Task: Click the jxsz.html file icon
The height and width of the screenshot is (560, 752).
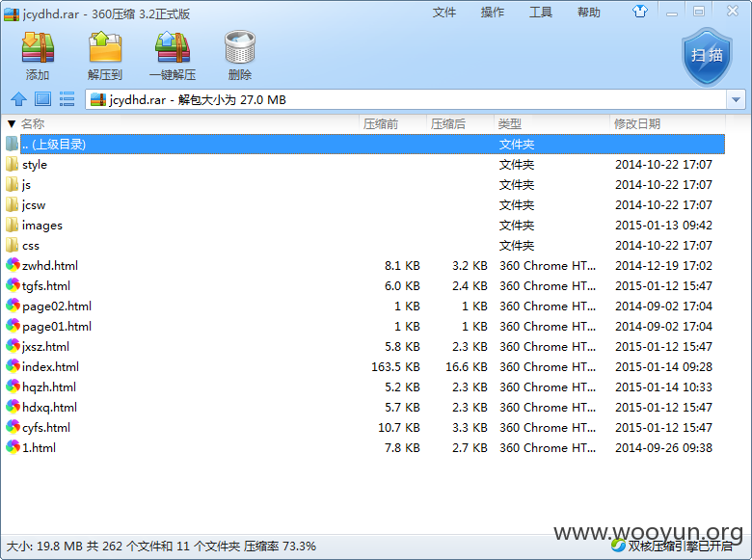Action: click(x=13, y=346)
